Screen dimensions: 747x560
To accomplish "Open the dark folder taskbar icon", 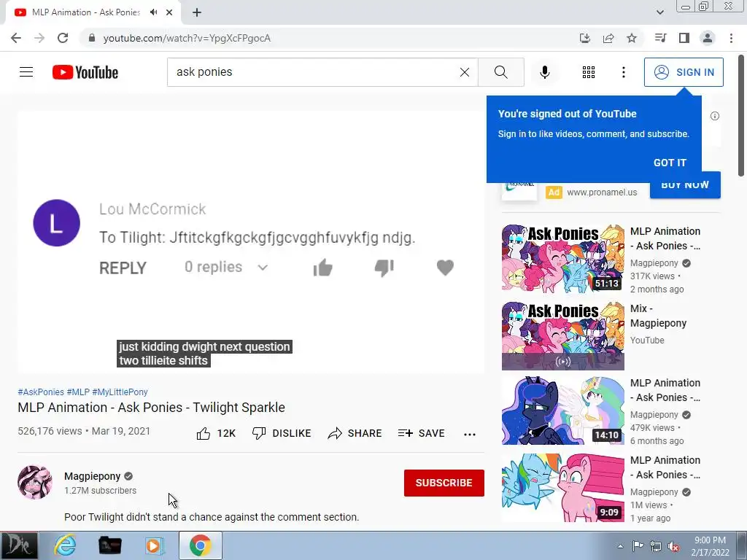I will click(x=109, y=545).
